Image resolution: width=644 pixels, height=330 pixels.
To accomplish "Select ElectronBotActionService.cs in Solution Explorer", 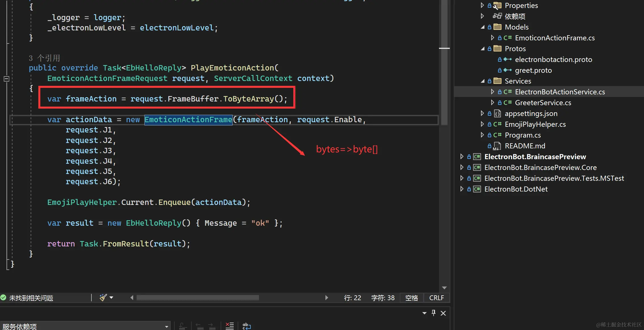I will click(560, 92).
